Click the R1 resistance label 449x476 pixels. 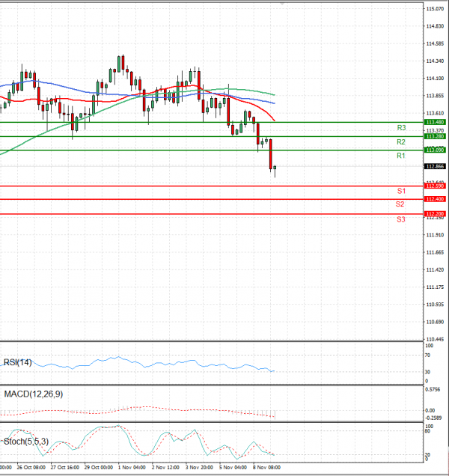(x=401, y=156)
